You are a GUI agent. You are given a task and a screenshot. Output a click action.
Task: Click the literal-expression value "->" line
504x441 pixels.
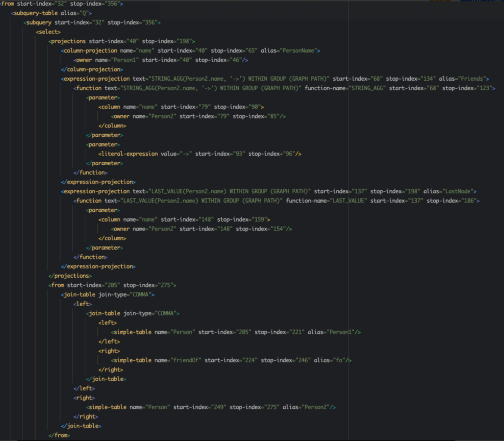coord(200,154)
